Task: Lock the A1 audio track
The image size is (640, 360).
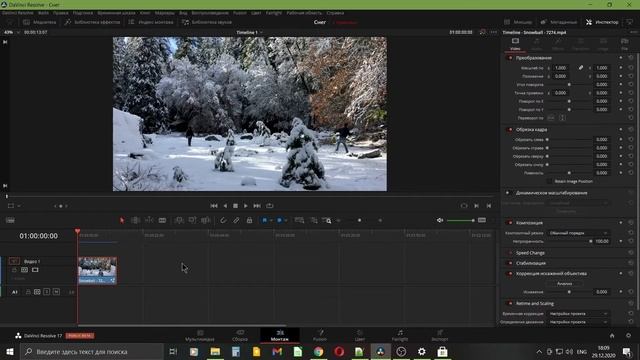Action: (28, 292)
